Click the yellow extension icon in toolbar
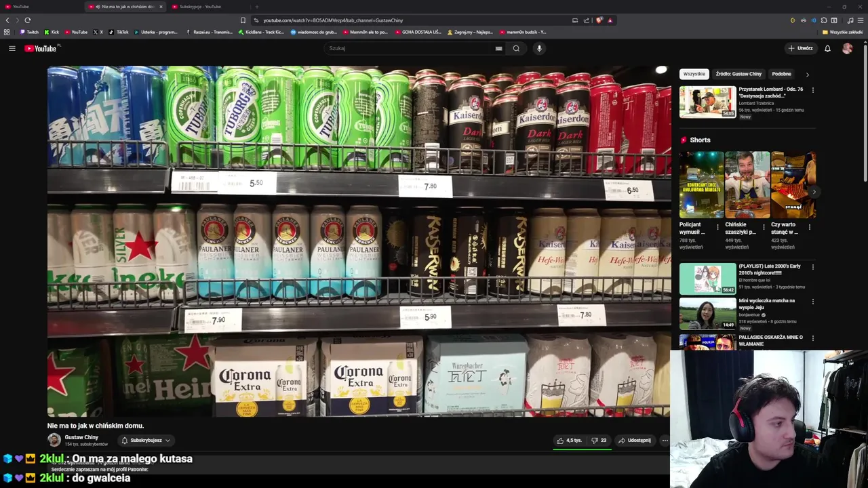This screenshot has height=488, width=868. pyautogui.click(x=793, y=20)
